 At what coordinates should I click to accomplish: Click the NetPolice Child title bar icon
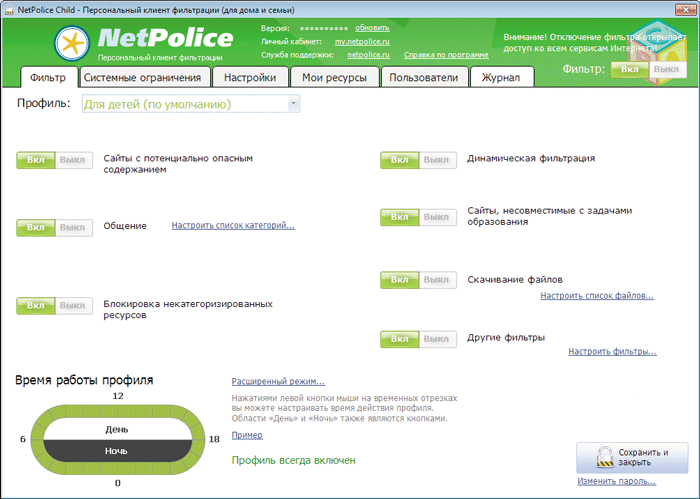coord(9,8)
